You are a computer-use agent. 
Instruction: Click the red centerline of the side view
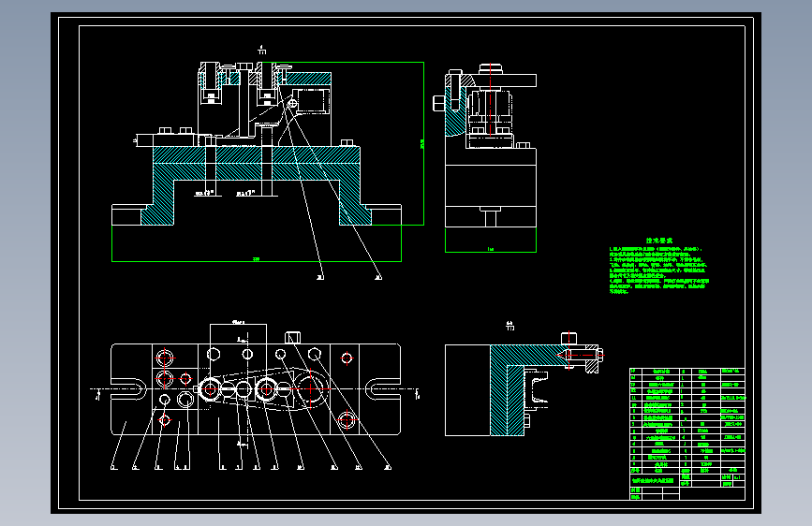point(491,101)
